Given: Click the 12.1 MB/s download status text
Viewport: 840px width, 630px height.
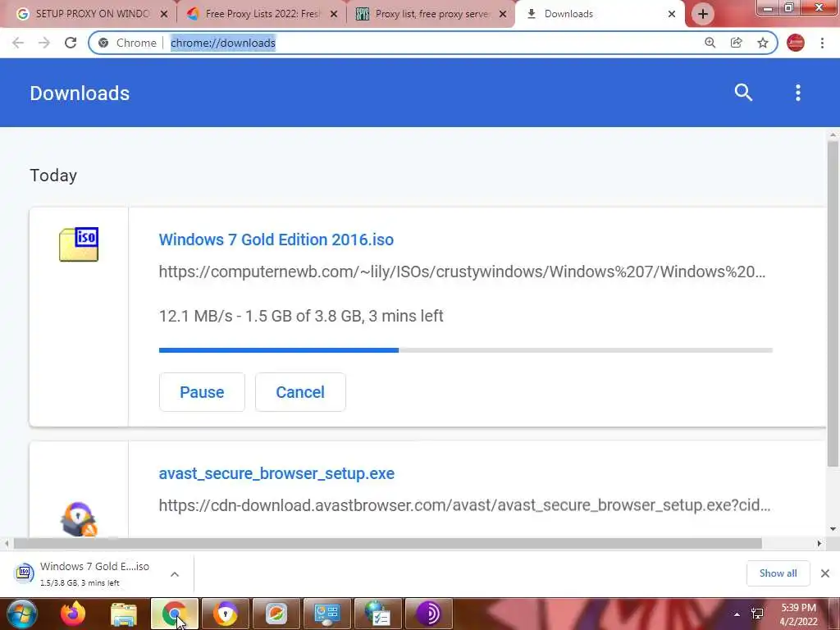Looking at the screenshot, I should [301, 316].
